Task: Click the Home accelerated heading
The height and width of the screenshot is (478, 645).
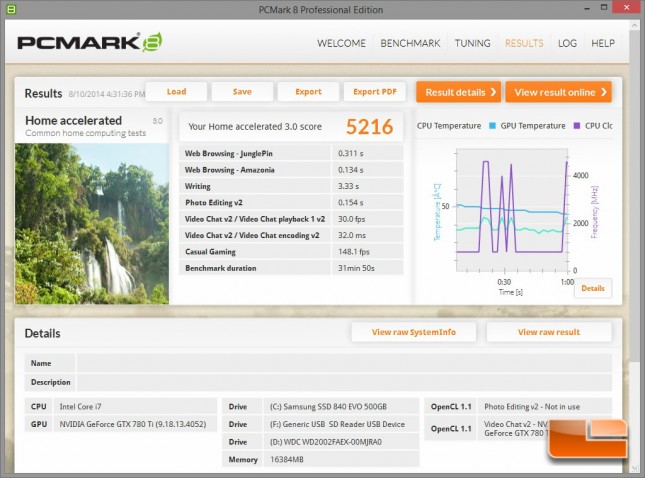Action: coord(74,121)
